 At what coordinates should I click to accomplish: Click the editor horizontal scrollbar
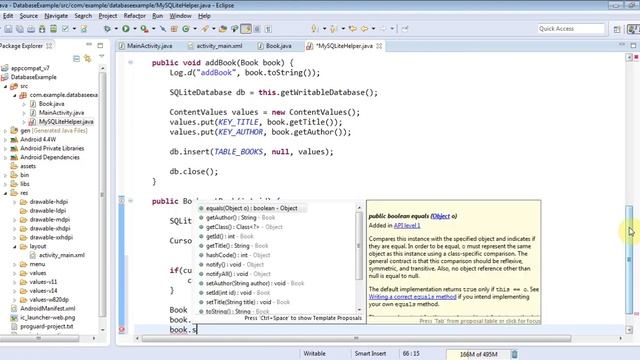[356, 338]
